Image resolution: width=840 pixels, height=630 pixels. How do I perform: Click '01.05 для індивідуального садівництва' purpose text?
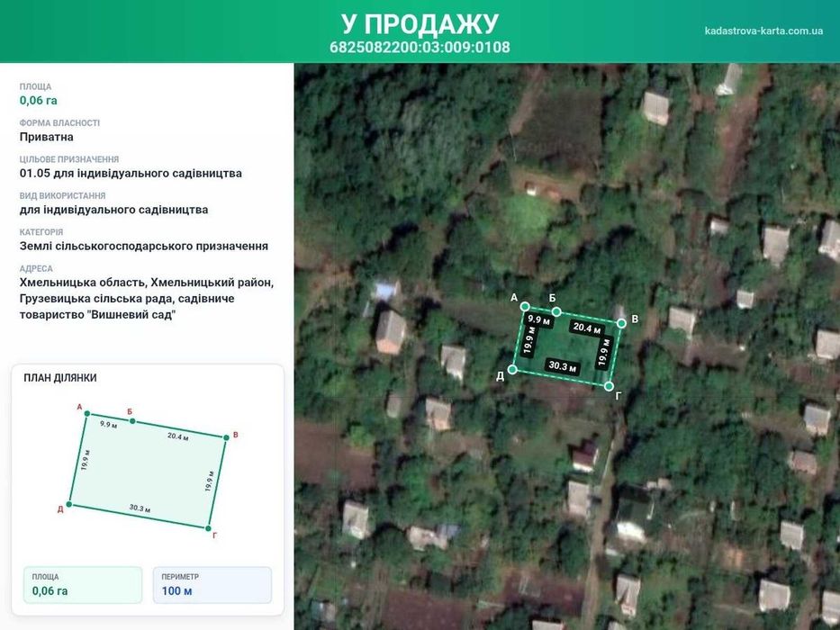[x=131, y=173]
